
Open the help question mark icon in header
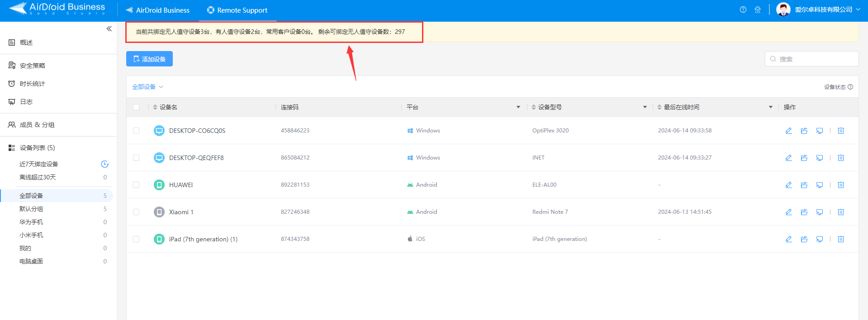click(x=743, y=9)
